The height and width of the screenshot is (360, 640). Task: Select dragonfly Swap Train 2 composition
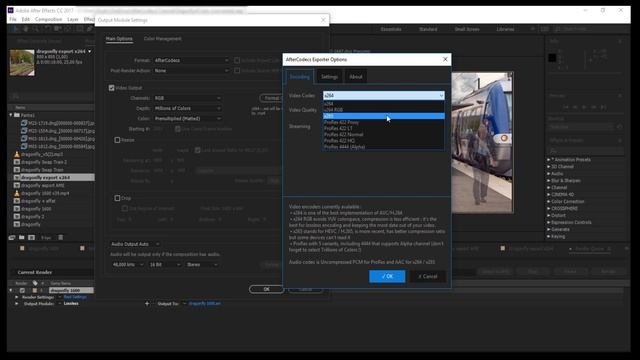(x=44, y=162)
